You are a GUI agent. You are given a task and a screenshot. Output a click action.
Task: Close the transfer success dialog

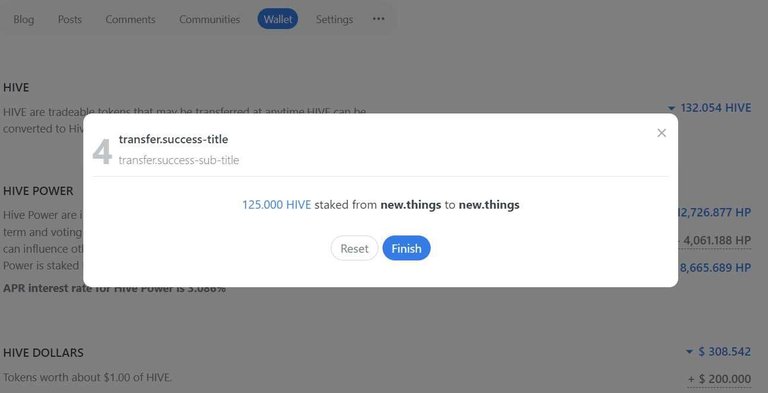pos(661,133)
